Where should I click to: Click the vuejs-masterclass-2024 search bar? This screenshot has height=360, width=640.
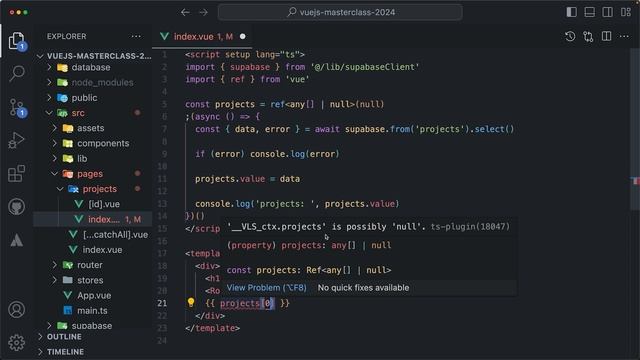[340, 12]
